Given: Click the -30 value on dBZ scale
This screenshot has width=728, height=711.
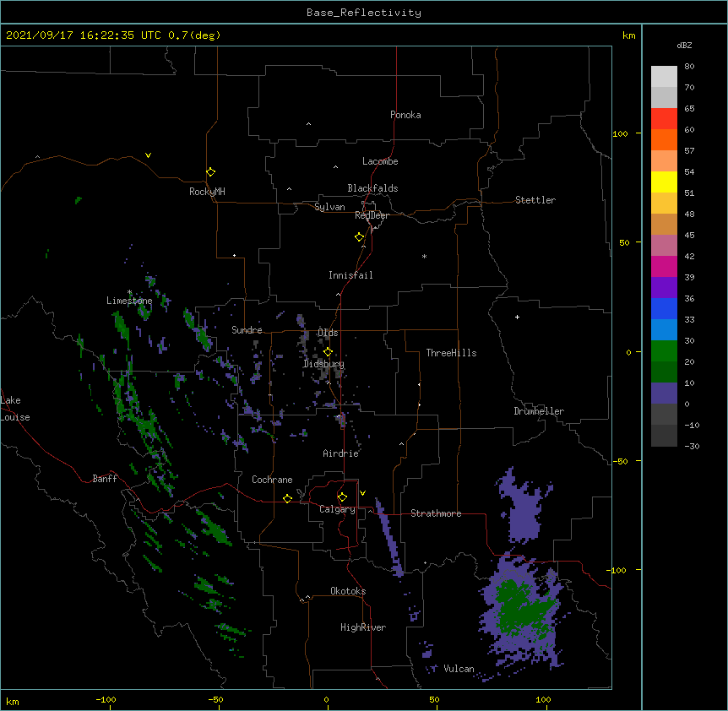Looking at the screenshot, I should point(692,446).
